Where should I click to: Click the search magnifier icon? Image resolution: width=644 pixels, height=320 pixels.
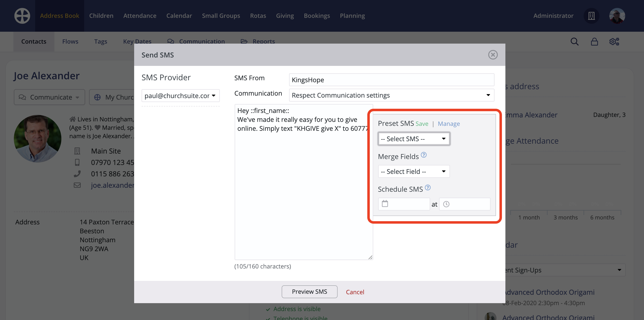tap(574, 42)
